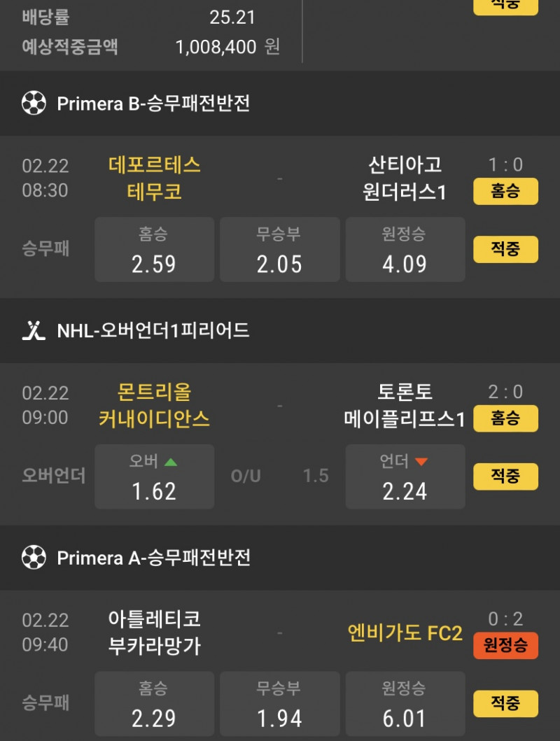Click the soccer ball icon beside Primera A
This screenshot has width=560, height=741.
(x=34, y=558)
